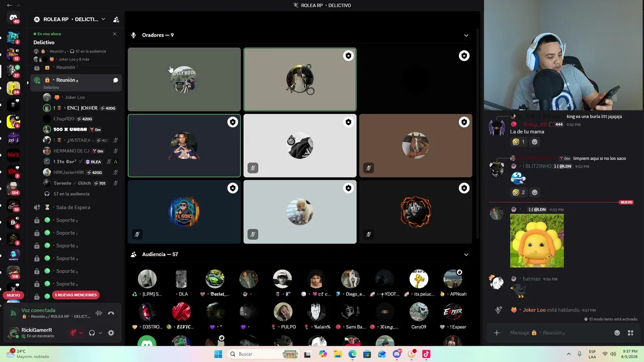This screenshot has width=644, height=362.
Task: Open Copilot from the taskbar
Action: click(x=323, y=354)
